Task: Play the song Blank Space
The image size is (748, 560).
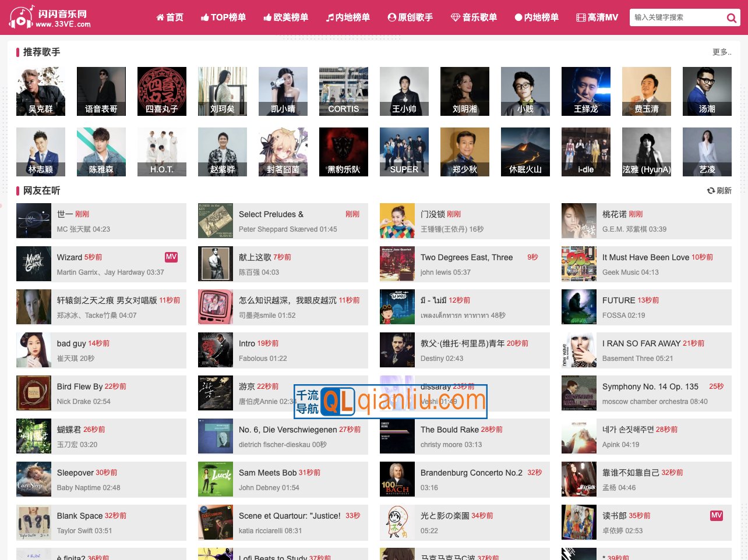Action: point(79,516)
